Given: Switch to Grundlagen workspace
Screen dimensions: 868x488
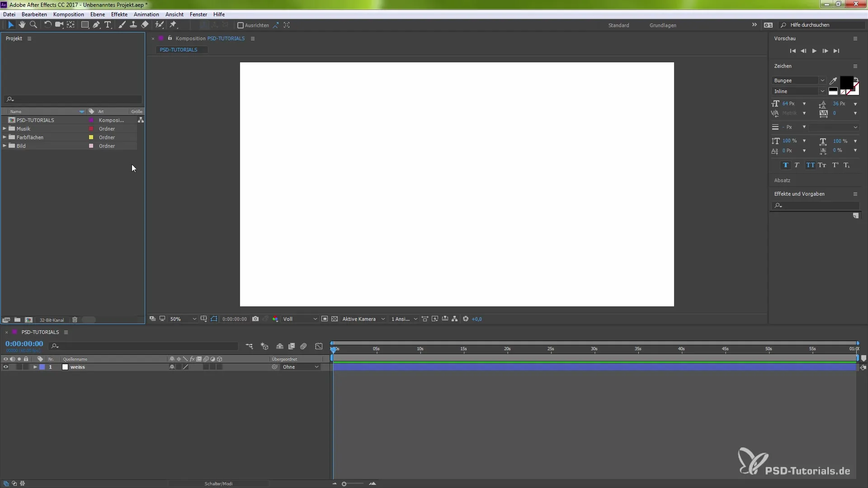Looking at the screenshot, I should (663, 25).
